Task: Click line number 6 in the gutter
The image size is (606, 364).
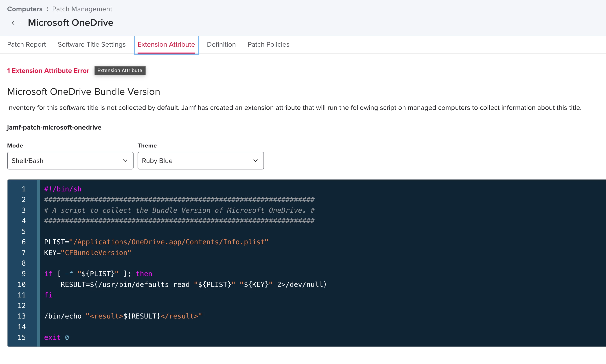Action: point(24,242)
